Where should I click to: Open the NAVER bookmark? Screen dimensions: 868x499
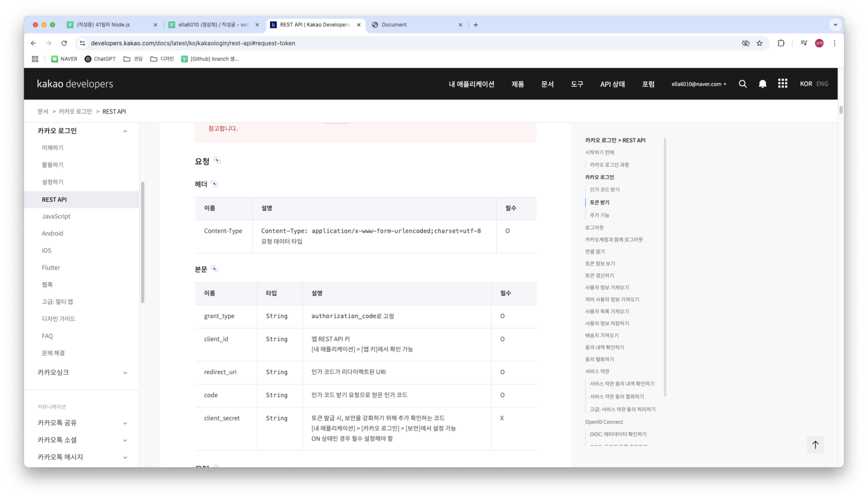[64, 59]
